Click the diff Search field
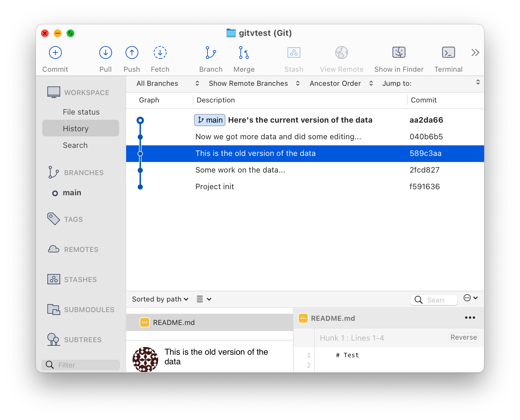520x420 pixels. (434, 300)
